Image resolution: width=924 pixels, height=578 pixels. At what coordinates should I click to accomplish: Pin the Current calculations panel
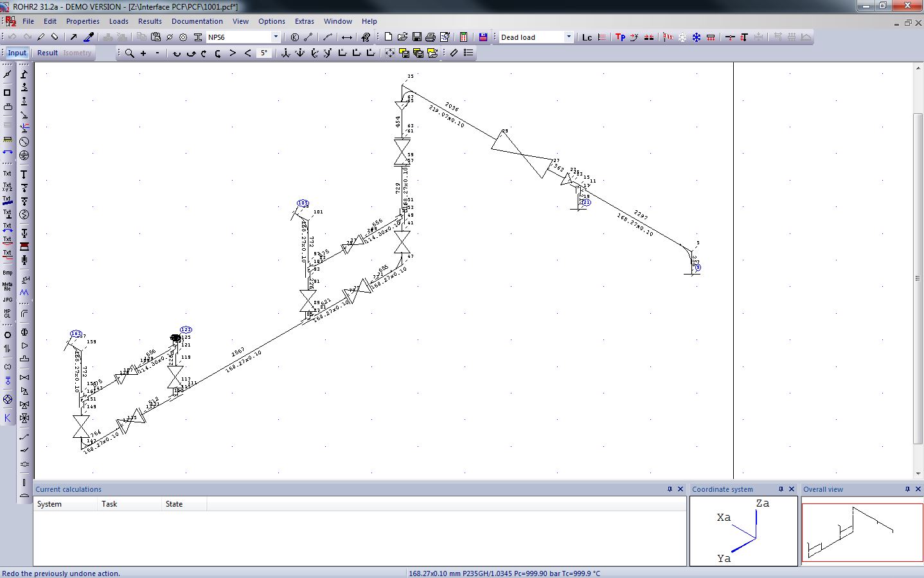click(x=669, y=489)
